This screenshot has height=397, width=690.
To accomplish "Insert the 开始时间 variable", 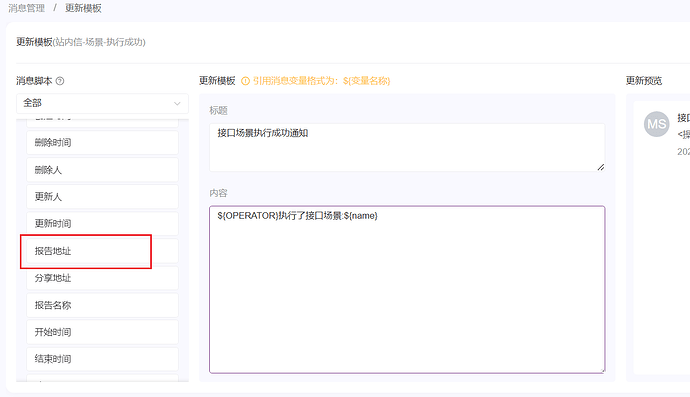I will (102, 332).
